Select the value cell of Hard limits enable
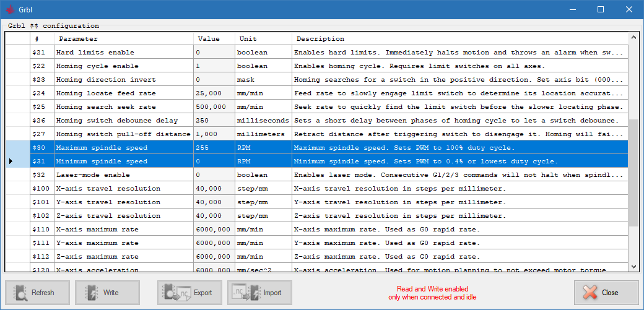 214,53
